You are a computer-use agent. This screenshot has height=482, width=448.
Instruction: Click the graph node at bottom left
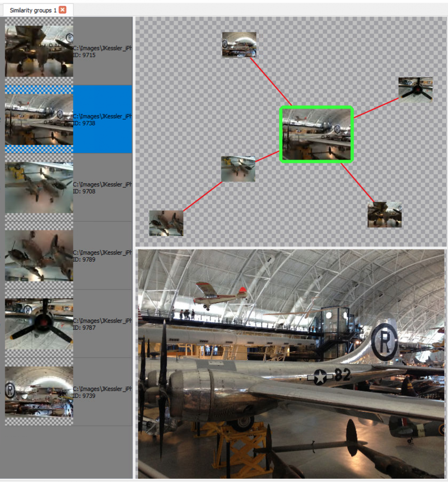coord(166,223)
